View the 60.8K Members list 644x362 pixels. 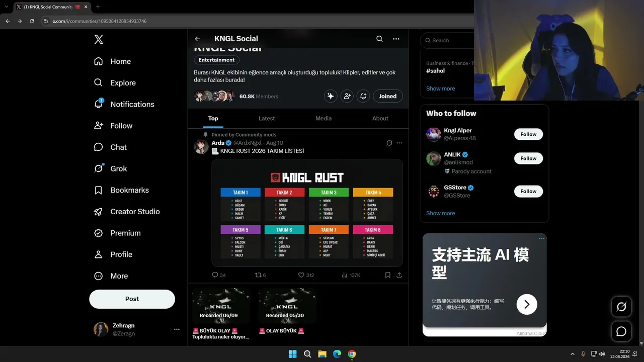click(259, 97)
